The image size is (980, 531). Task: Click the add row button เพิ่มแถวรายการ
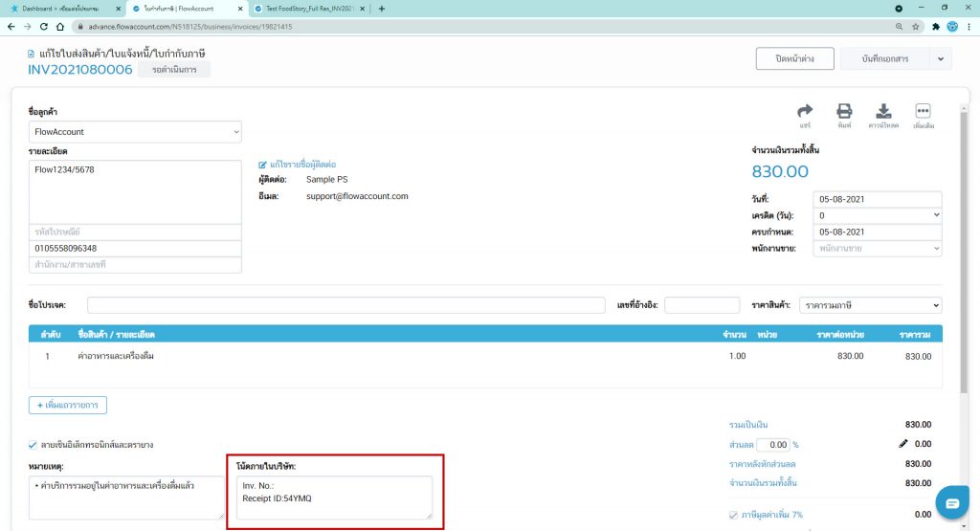click(x=68, y=405)
